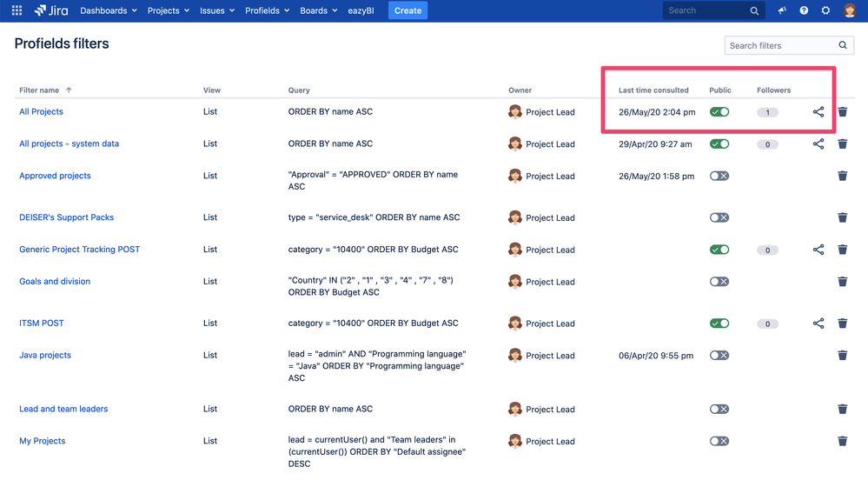Enable public toggle for Lead and team leaders

pyautogui.click(x=719, y=410)
